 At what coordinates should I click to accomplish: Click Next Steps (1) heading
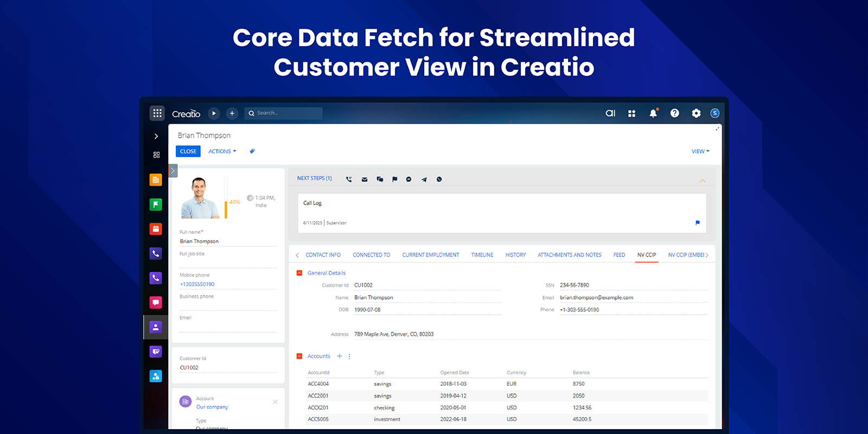[315, 178]
